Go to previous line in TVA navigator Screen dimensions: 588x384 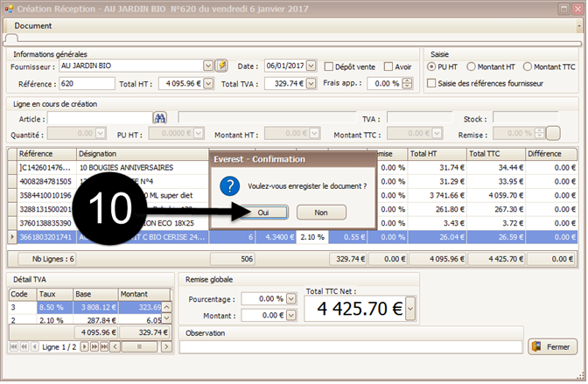pos(34,347)
